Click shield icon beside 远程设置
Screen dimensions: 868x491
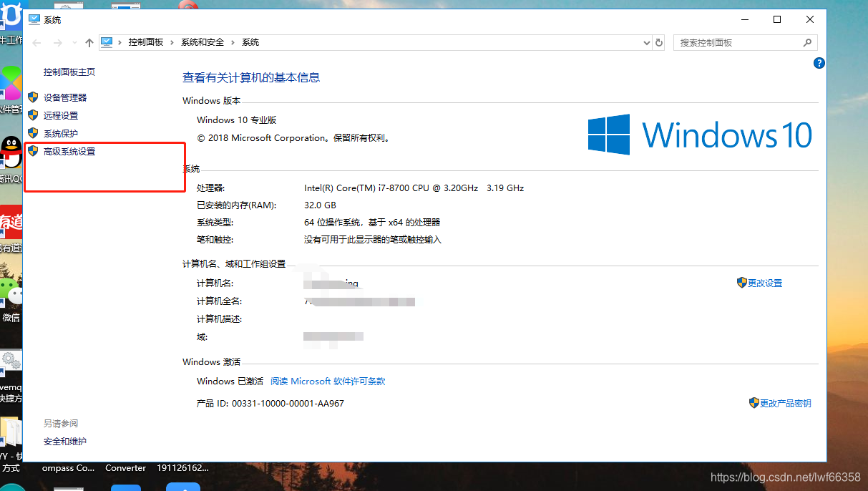[x=33, y=115]
